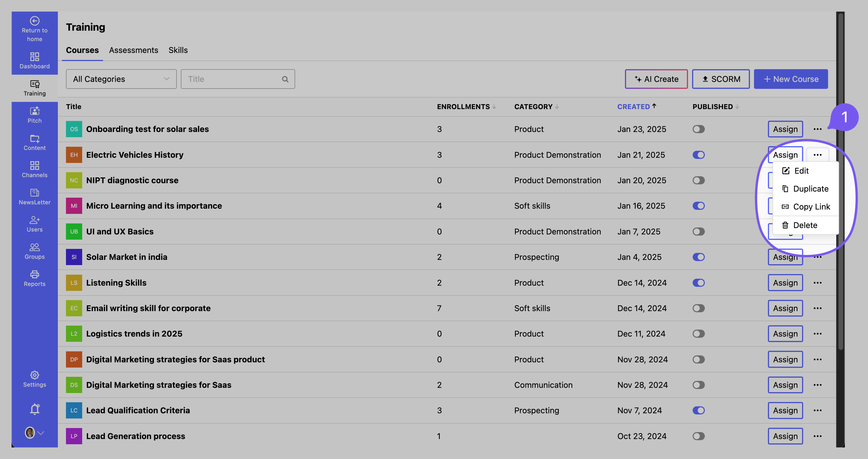Screen dimensions: 868x459
Task: Click the notifications bell icon
Action: tap(34, 409)
